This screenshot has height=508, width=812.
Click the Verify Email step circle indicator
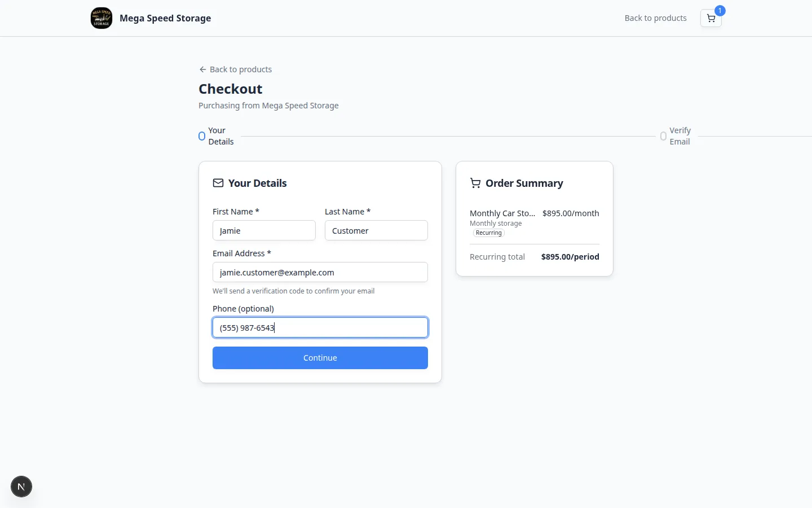663,136
